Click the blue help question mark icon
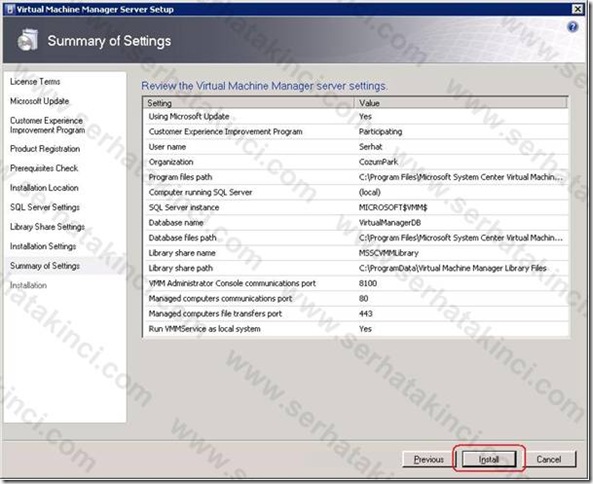593x484 pixels. [573, 27]
